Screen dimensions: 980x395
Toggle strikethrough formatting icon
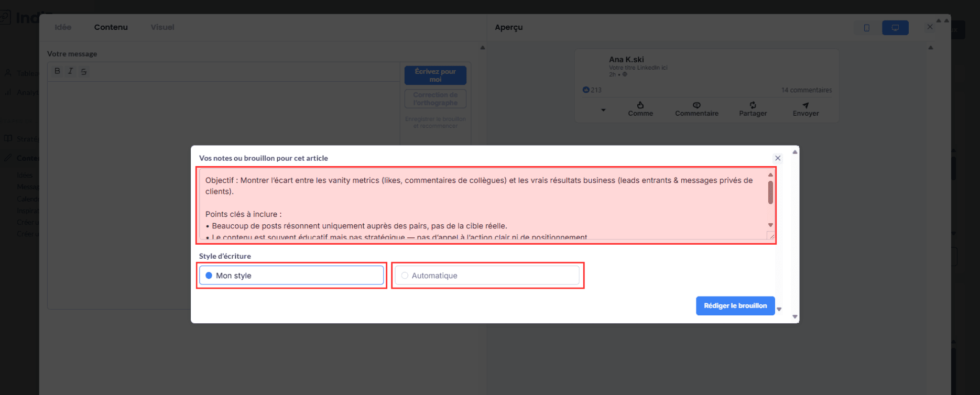[x=84, y=72]
